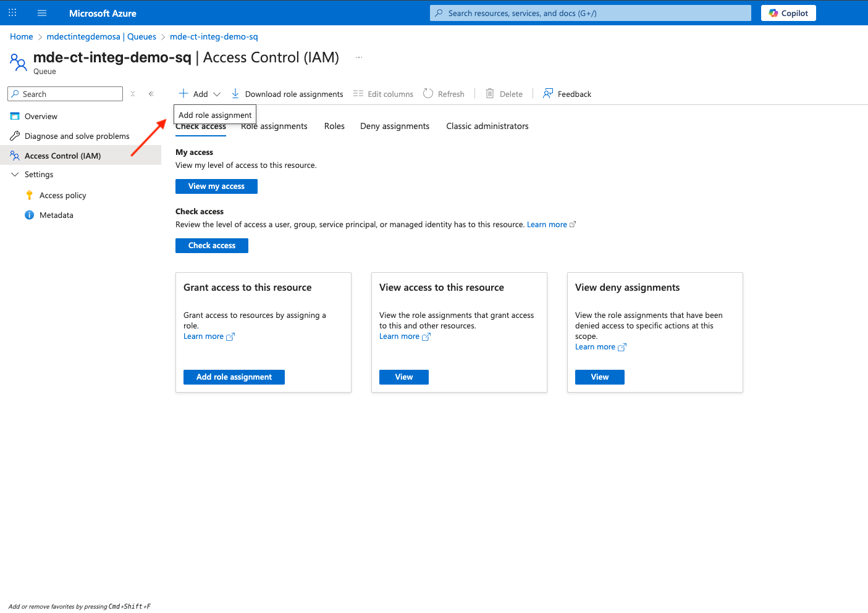Open Copilot from the top bar
The width and height of the screenshot is (868, 613).
click(788, 13)
